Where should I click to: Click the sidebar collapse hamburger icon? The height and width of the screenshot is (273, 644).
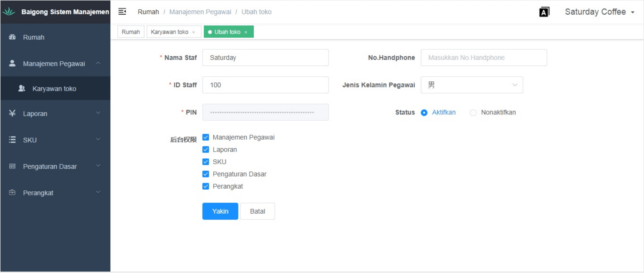[122, 11]
